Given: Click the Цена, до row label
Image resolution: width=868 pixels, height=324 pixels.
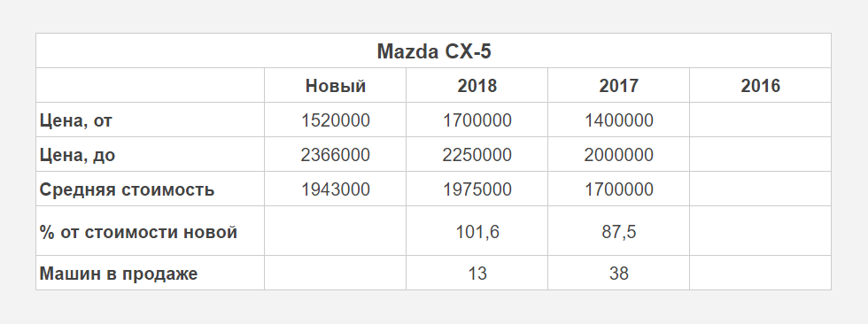Looking at the screenshot, I should 78,155.
